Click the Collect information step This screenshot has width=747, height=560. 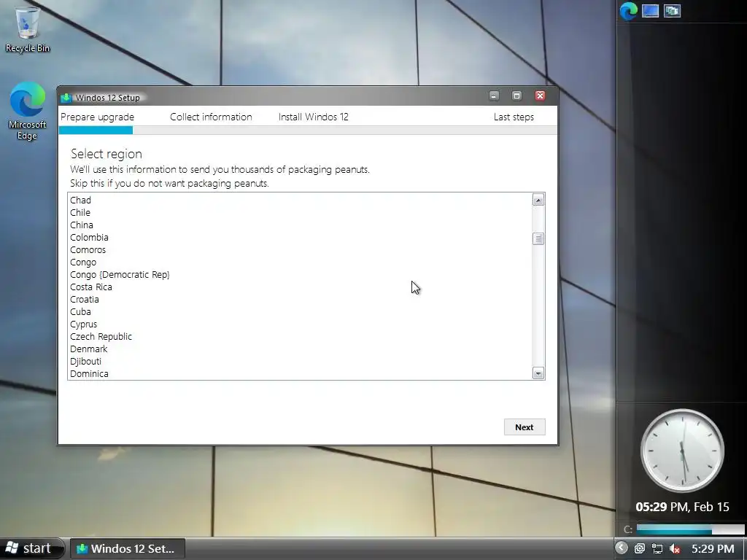pos(211,117)
